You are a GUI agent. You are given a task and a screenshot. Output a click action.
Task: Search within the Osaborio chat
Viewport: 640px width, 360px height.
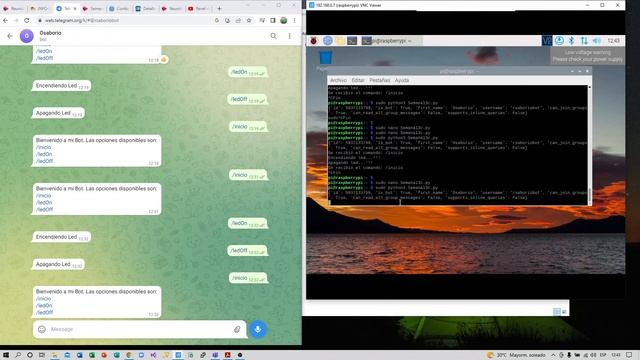(273, 36)
